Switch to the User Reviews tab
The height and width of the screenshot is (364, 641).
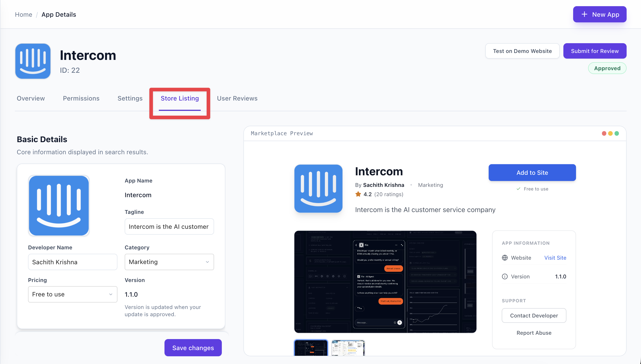(237, 98)
